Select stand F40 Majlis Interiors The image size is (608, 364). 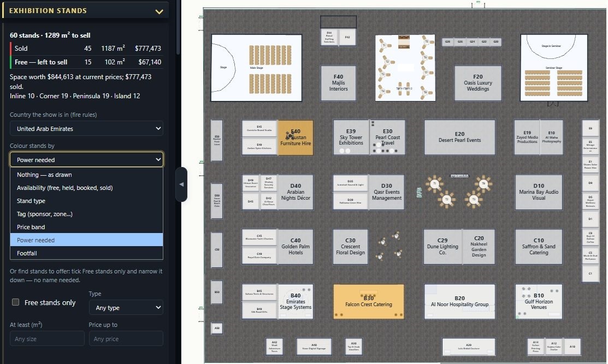point(338,83)
